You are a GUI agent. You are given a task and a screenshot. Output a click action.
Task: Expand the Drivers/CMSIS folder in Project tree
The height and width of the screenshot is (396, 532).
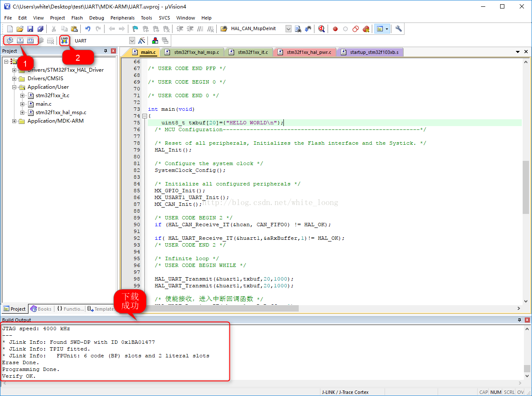click(14, 79)
